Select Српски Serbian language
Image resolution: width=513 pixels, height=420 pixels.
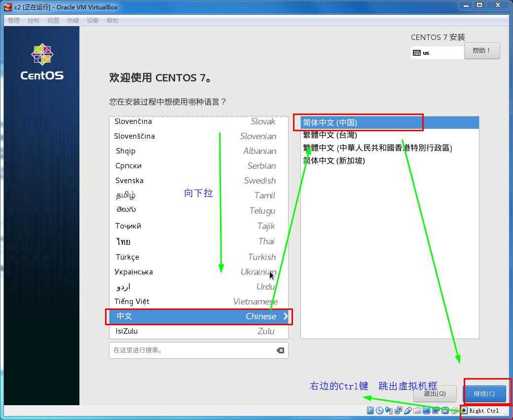199,166
